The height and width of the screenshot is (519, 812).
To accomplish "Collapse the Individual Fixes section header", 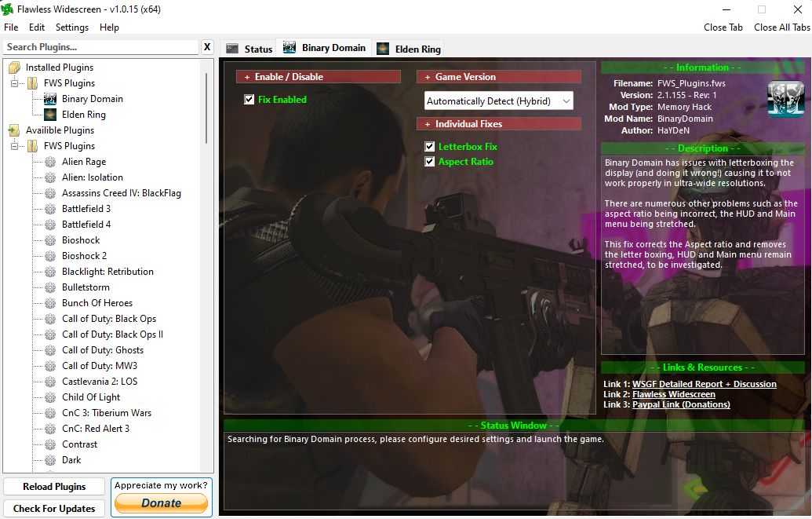I will [x=499, y=124].
